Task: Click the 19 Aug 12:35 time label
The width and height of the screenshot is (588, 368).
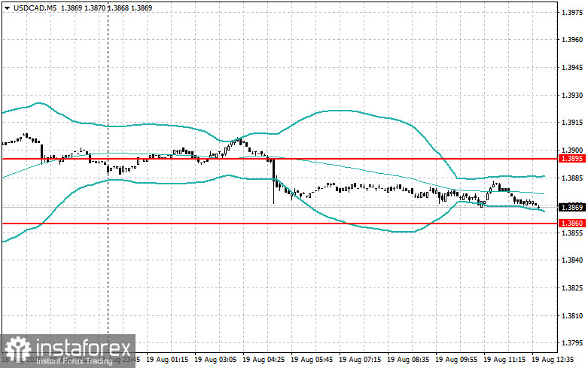Action: [553, 360]
